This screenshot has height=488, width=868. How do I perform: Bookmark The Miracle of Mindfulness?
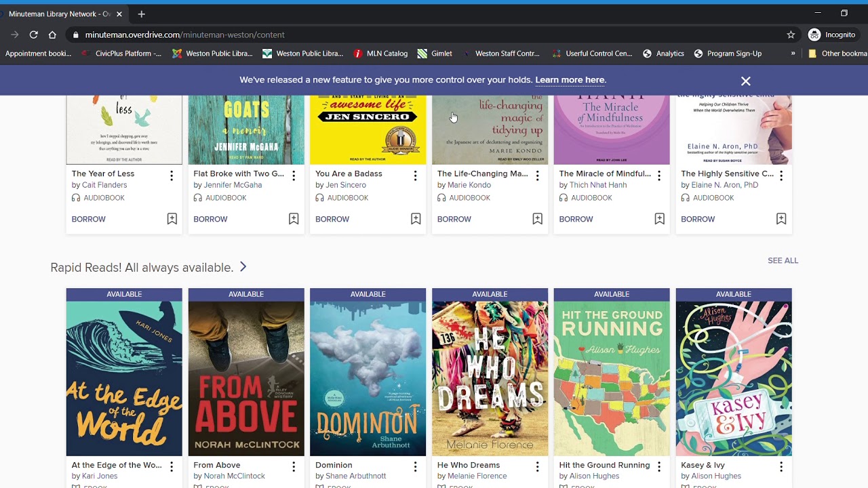[x=659, y=219]
